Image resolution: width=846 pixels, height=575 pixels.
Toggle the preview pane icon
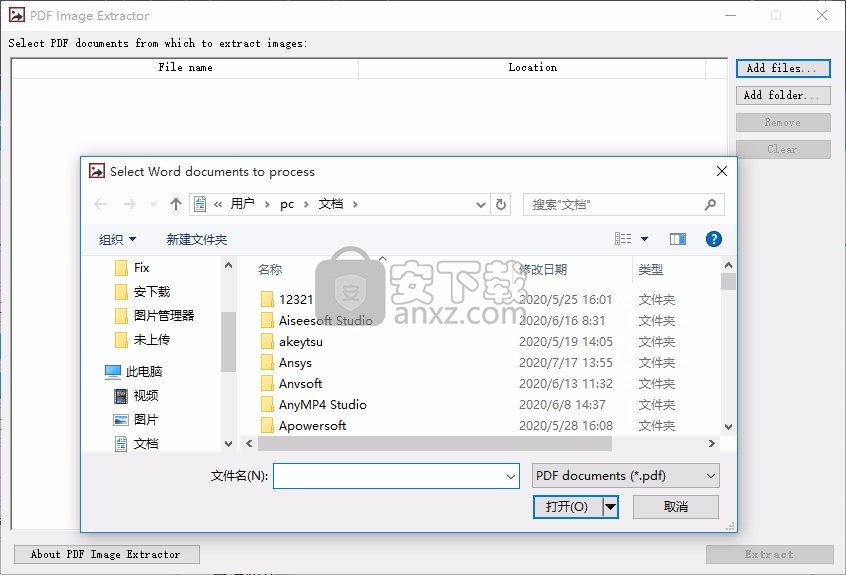[678, 239]
